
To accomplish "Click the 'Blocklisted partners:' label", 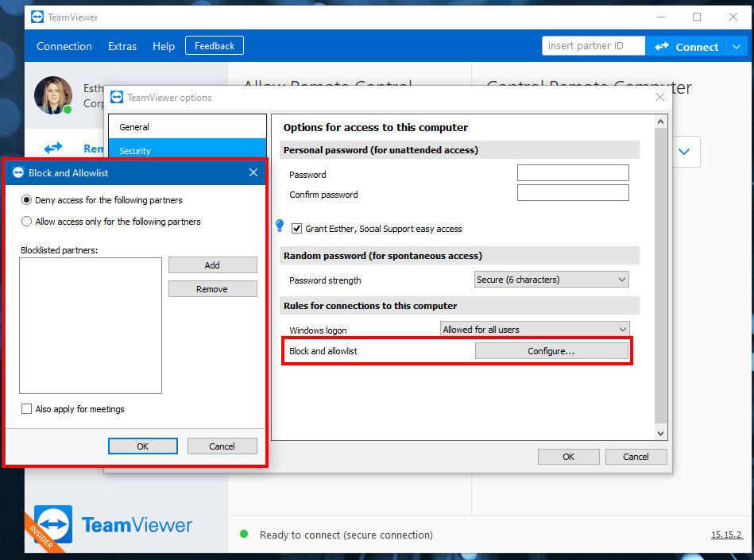I will (x=59, y=250).
